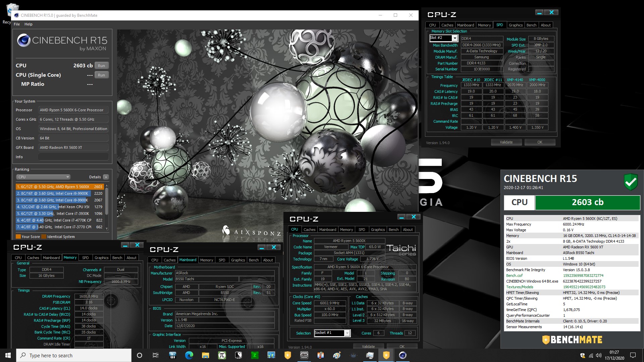
Task: Minimize the CPU-Z Mainboard window
Action: pyautogui.click(x=262, y=247)
